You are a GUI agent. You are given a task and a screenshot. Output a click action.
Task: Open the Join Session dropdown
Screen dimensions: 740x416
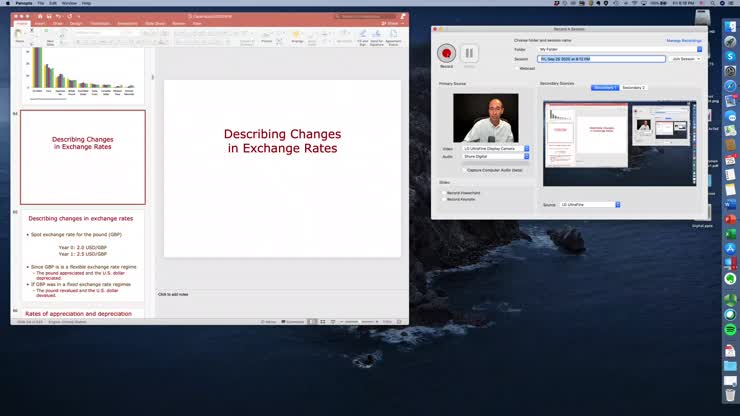pos(686,59)
